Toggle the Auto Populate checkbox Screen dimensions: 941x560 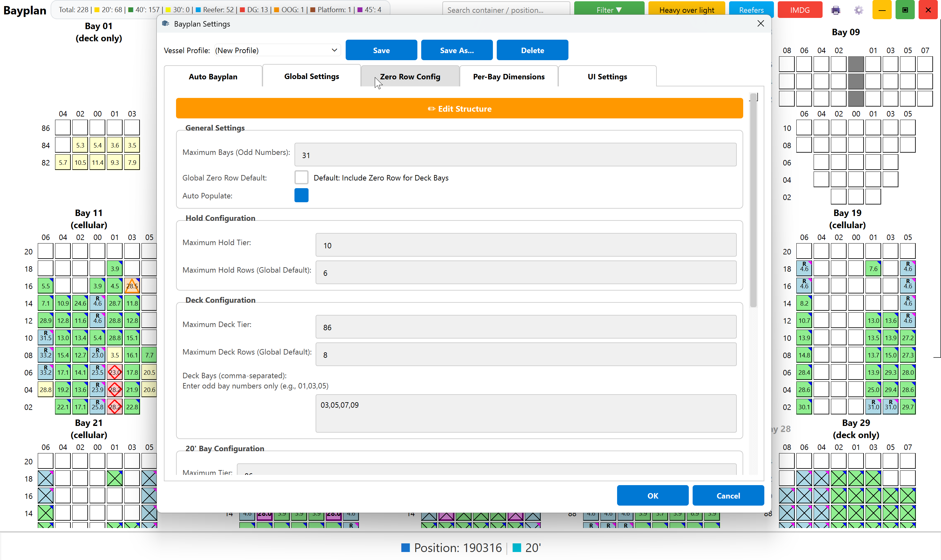pyautogui.click(x=301, y=196)
